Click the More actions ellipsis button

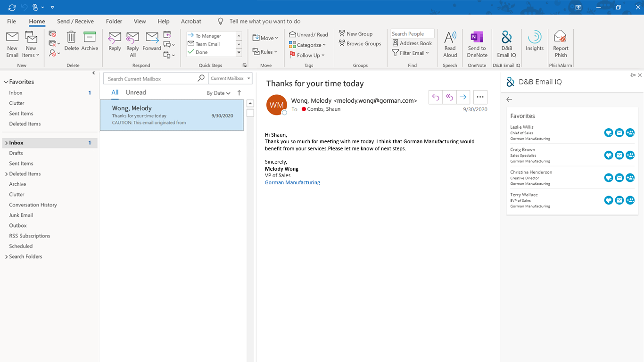[x=480, y=97]
